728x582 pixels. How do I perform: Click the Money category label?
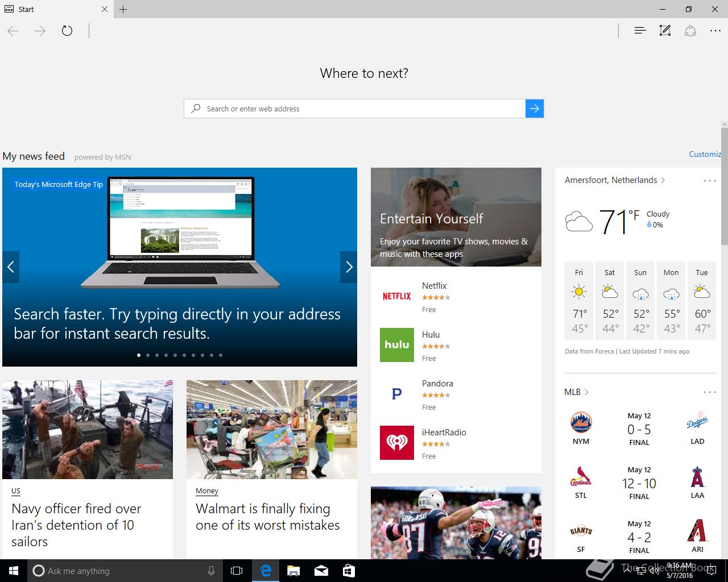pos(207,491)
